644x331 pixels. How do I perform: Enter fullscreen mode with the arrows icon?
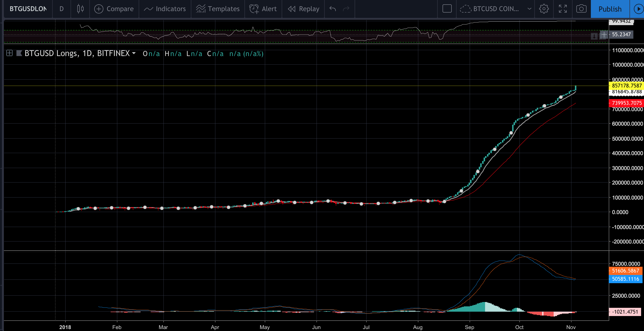[563, 9]
